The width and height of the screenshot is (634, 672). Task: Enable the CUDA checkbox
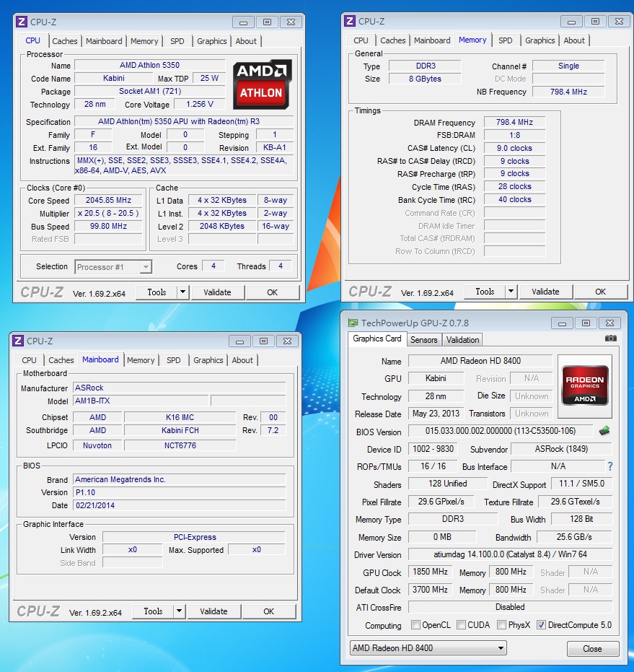click(x=461, y=625)
